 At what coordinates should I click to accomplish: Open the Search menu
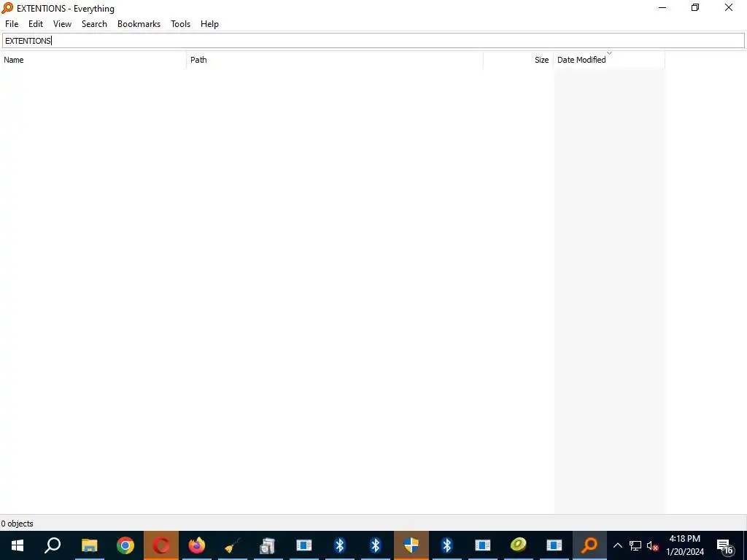[x=94, y=24]
